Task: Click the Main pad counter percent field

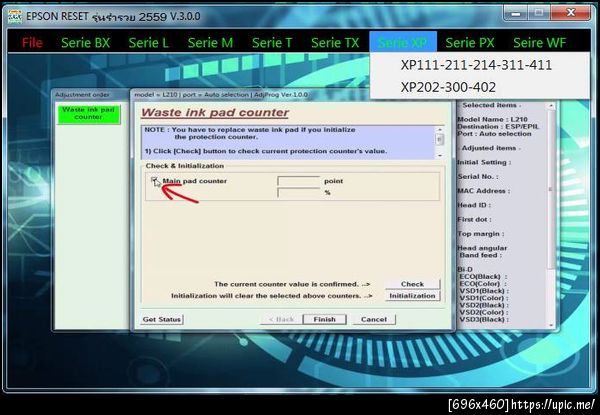Action: pyautogui.click(x=298, y=193)
